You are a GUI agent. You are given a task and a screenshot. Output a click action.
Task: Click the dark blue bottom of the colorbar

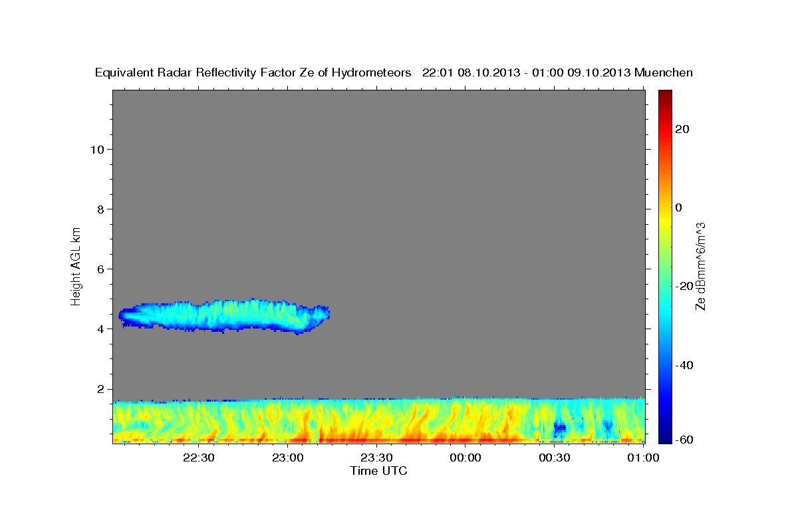point(665,436)
